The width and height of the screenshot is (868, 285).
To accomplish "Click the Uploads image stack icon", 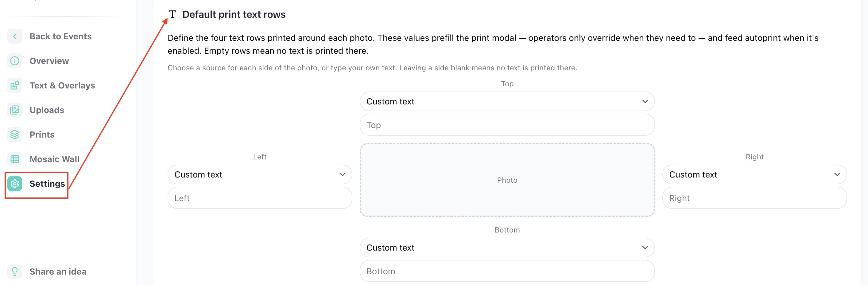I will click(15, 110).
